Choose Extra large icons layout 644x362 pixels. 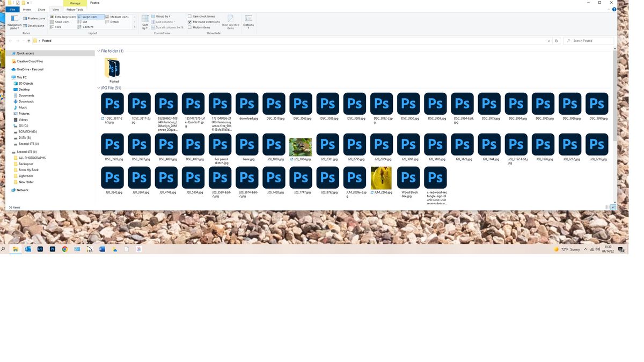tap(63, 17)
